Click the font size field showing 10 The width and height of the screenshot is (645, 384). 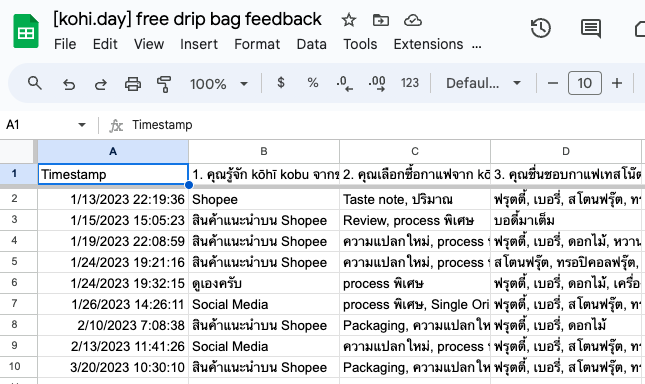(585, 83)
